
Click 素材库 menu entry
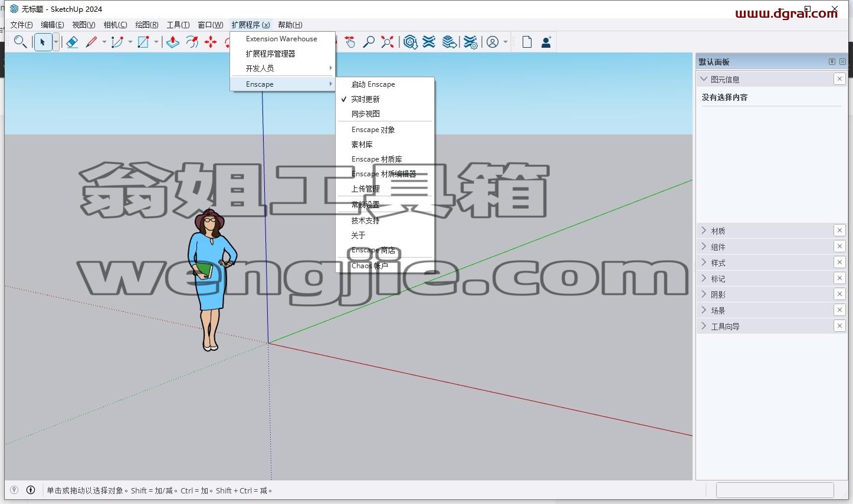coord(385,144)
